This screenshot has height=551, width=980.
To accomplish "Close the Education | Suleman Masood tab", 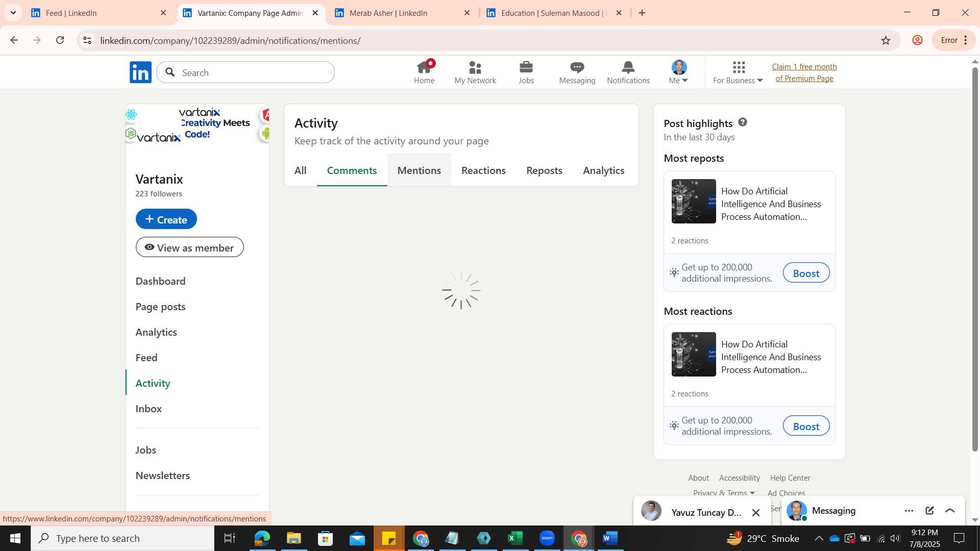I will 619,13.
